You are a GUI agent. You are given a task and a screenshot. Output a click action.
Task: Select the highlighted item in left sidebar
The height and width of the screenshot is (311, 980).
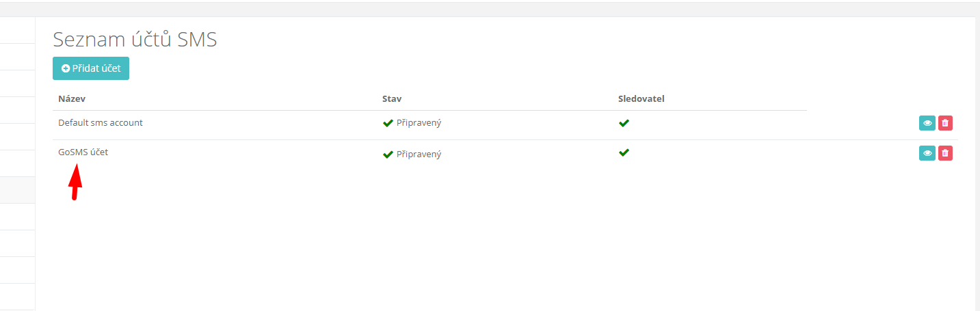click(x=17, y=190)
